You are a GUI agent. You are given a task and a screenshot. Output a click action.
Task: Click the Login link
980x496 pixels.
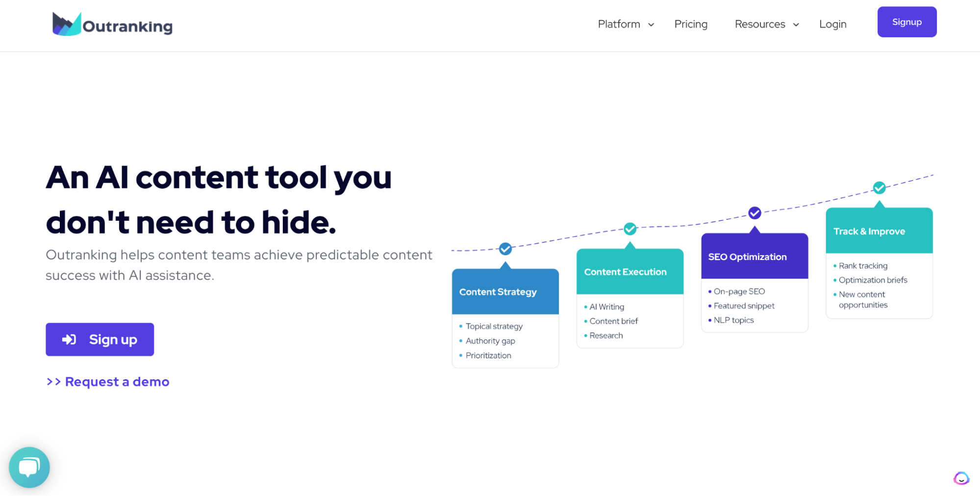[833, 24]
